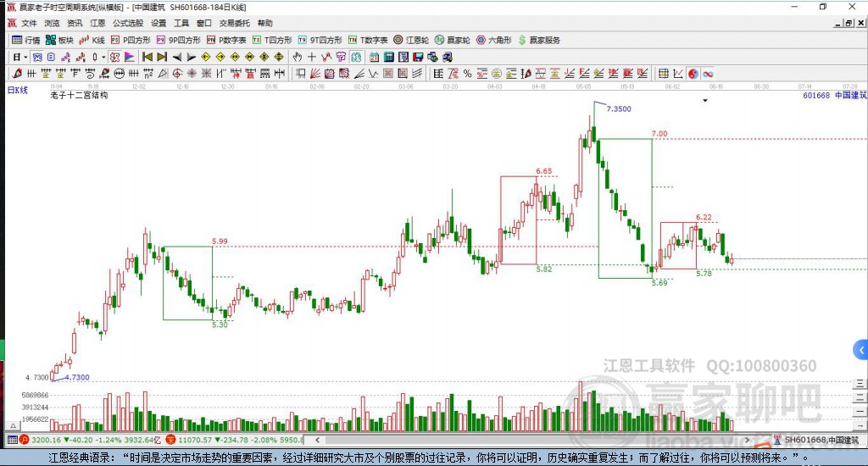This screenshot has height=466, width=868.
Task: Open the 9P四方形 tool
Action: point(179,40)
